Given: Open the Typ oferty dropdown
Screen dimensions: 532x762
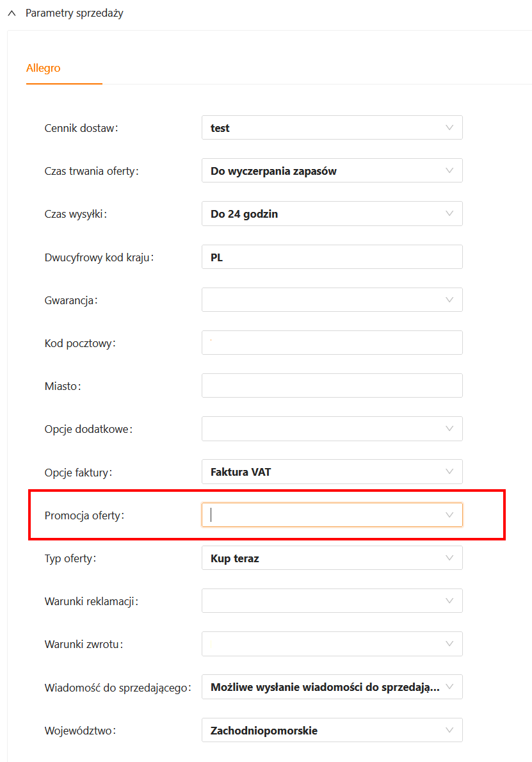Looking at the screenshot, I should (x=332, y=558).
